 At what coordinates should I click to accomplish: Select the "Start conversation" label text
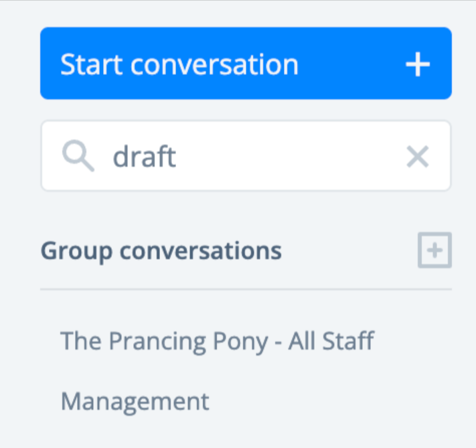179,65
